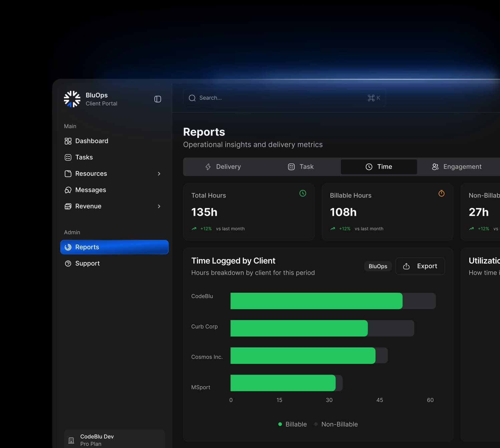Focus the Search input field
500x448 pixels.
(284, 98)
